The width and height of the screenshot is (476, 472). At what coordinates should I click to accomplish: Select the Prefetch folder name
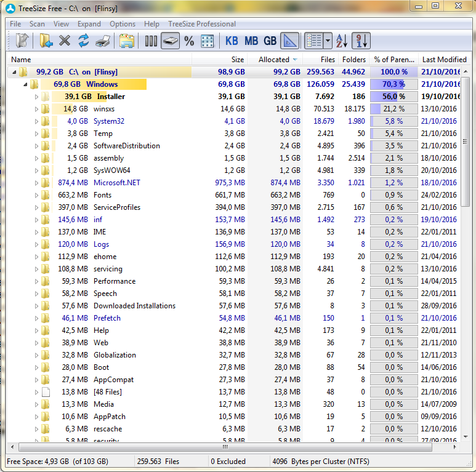click(107, 318)
